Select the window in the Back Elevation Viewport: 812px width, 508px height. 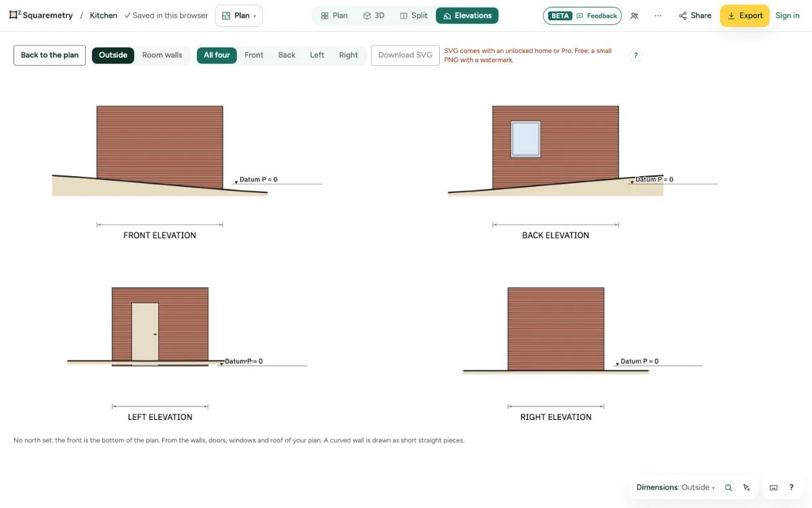pyautogui.click(x=526, y=139)
